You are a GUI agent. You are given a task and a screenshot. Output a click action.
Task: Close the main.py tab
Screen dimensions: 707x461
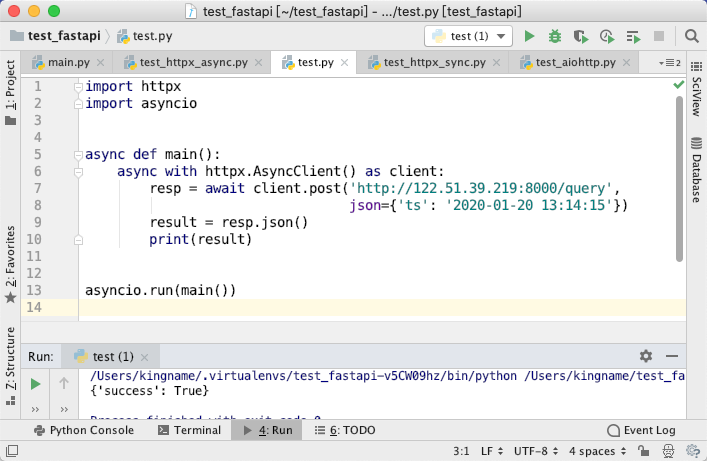click(x=101, y=62)
